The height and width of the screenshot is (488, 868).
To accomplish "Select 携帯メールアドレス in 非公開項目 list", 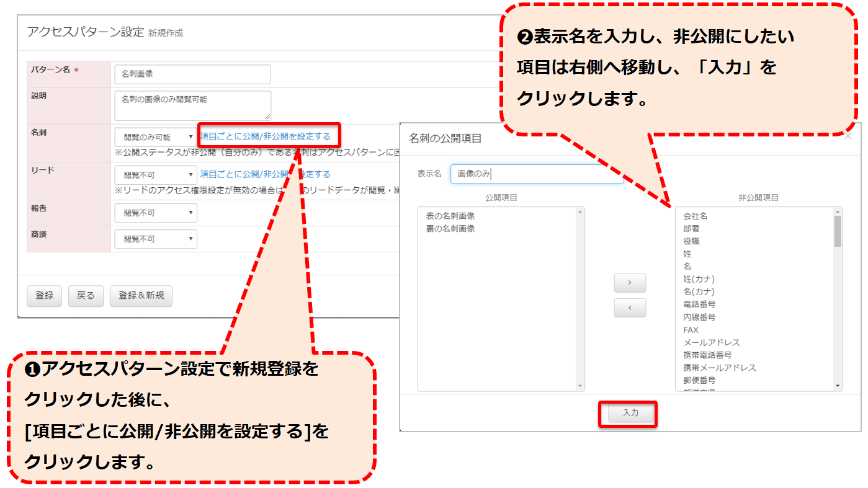I will [720, 368].
